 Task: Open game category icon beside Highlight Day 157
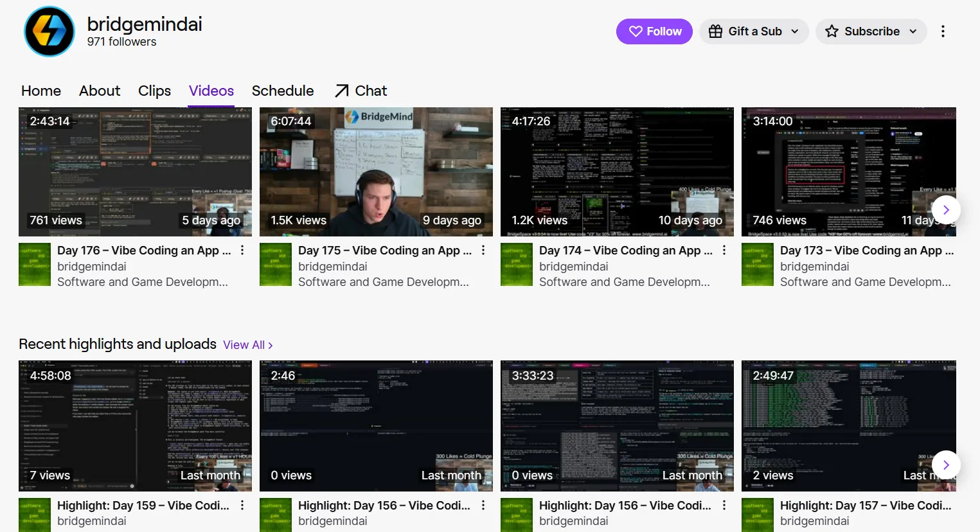[x=758, y=515]
